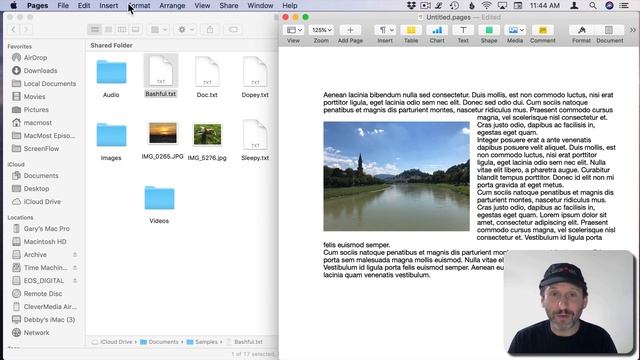The height and width of the screenshot is (360, 640).
Task: Insert a Shape from the toolbar
Action: [x=489, y=30]
